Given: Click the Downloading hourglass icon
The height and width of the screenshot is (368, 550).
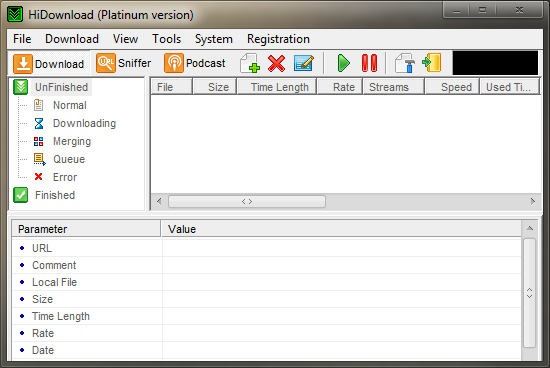Looking at the screenshot, I should (39, 123).
